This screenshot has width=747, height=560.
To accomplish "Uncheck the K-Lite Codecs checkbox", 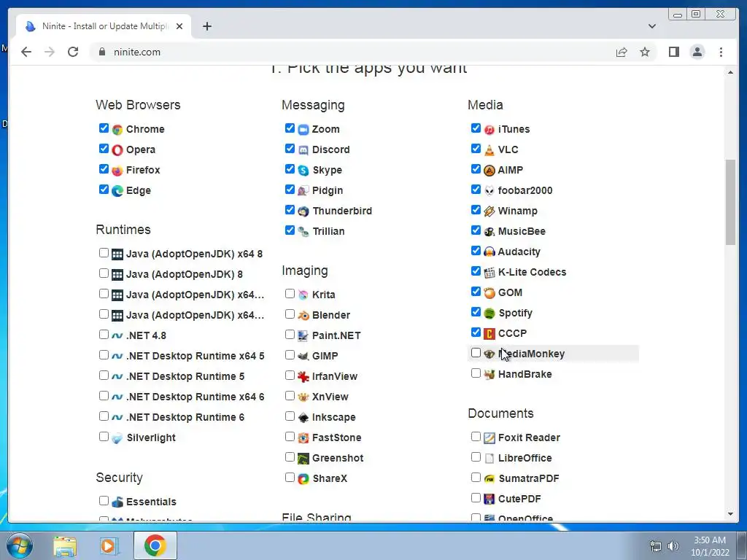I will coord(476,271).
